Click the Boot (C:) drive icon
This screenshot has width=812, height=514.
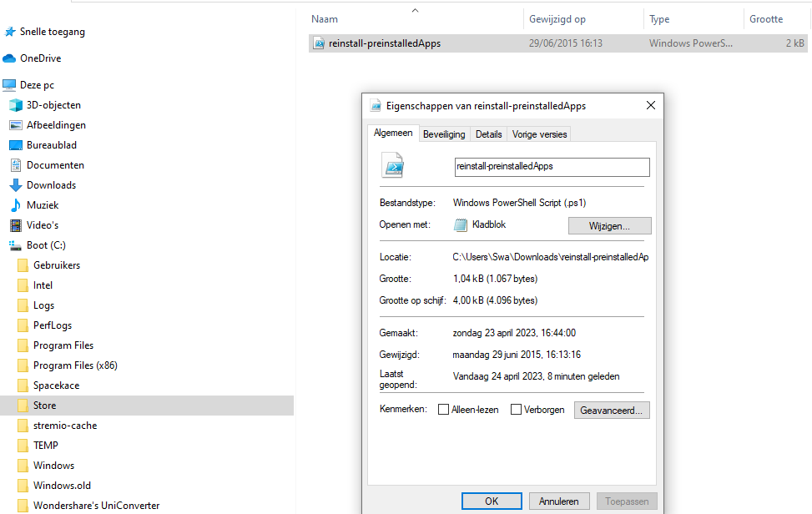coord(16,245)
